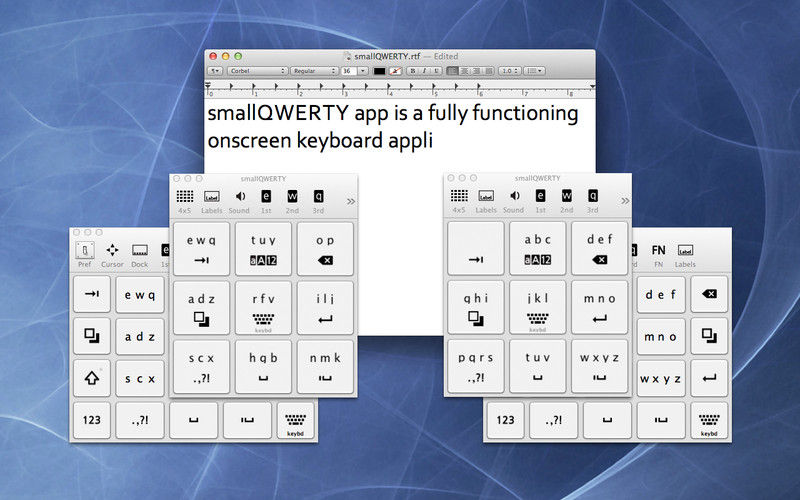The height and width of the screenshot is (500, 800).
Task: Select the 3rd 'q' icon in the alphabetical abc window
Action: (x=592, y=196)
